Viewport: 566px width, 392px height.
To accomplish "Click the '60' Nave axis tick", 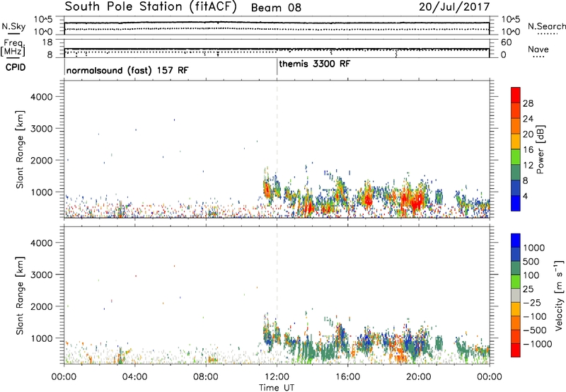I will [x=506, y=42].
